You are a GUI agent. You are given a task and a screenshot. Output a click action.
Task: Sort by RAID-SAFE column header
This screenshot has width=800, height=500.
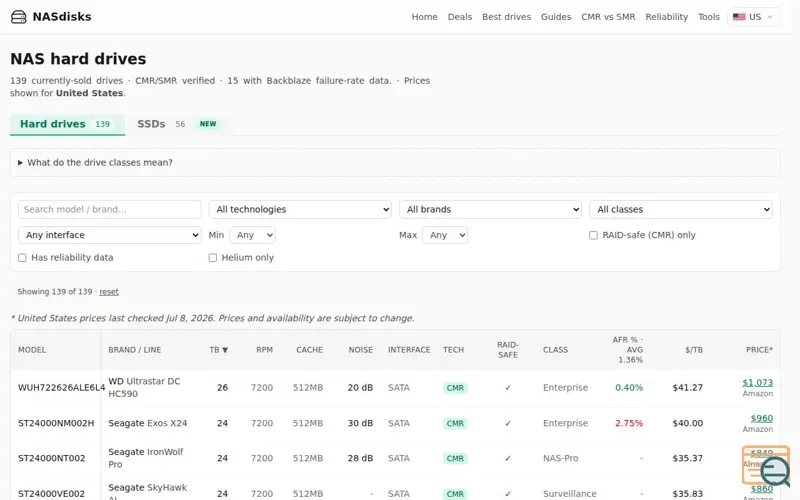click(508, 350)
